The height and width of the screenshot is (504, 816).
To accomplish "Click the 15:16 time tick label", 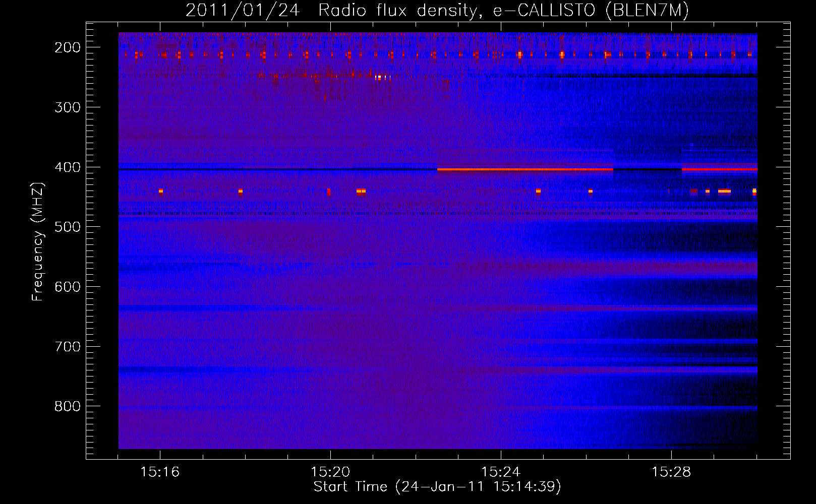I will 160,472.
